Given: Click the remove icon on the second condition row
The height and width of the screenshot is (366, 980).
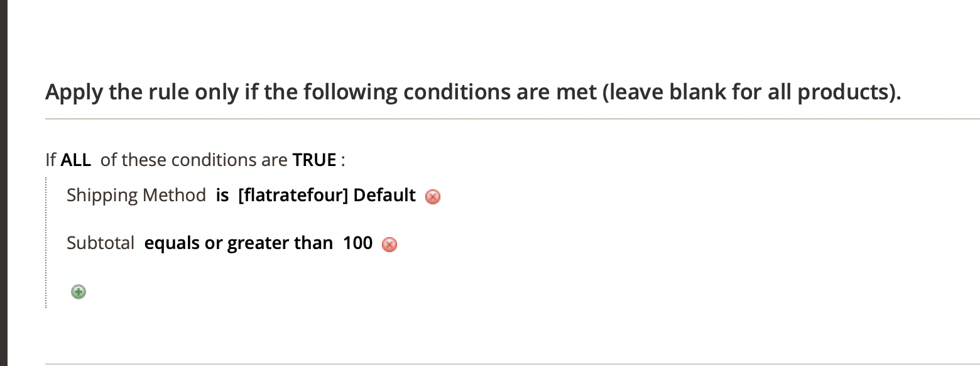Looking at the screenshot, I should 389,245.
